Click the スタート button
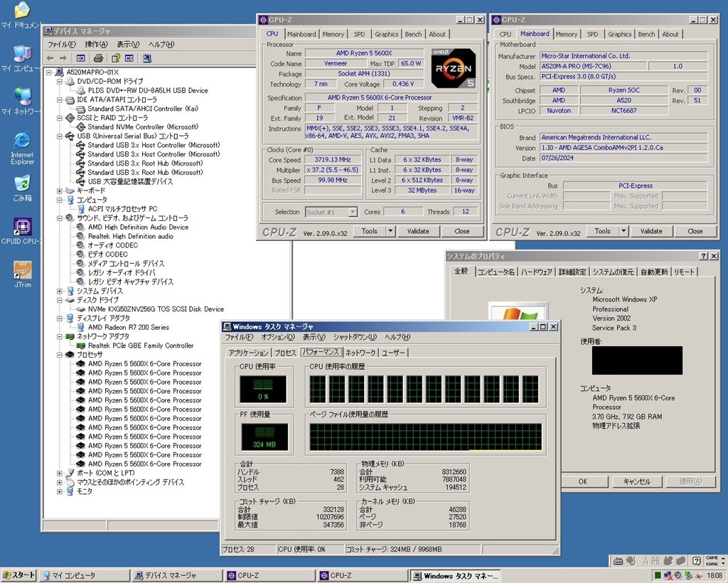 [18, 575]
